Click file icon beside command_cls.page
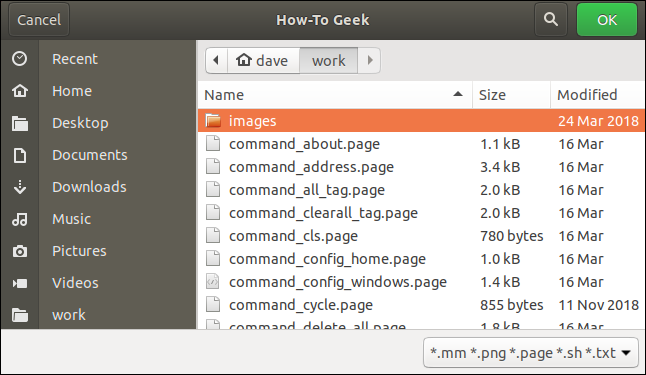Image resolution: width=646 pixels, height=375 pixels. point(213,236)
